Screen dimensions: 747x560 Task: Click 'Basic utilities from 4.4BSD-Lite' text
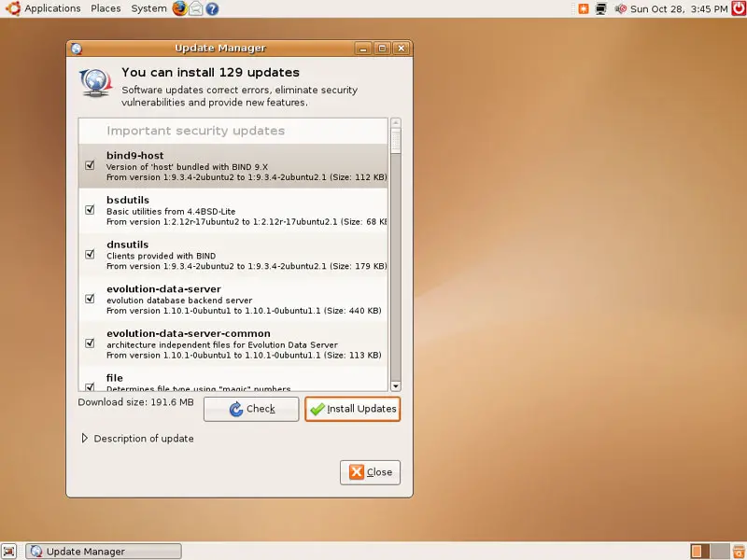coord(171,212)
